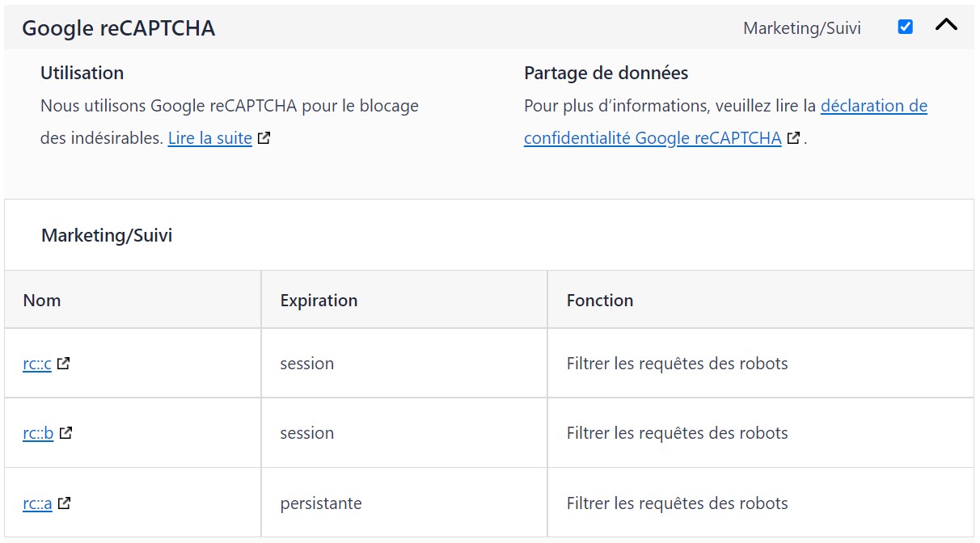Click the Marketing/Suivi table section heading
The image size is (980, 543).
tap(107, 236)
